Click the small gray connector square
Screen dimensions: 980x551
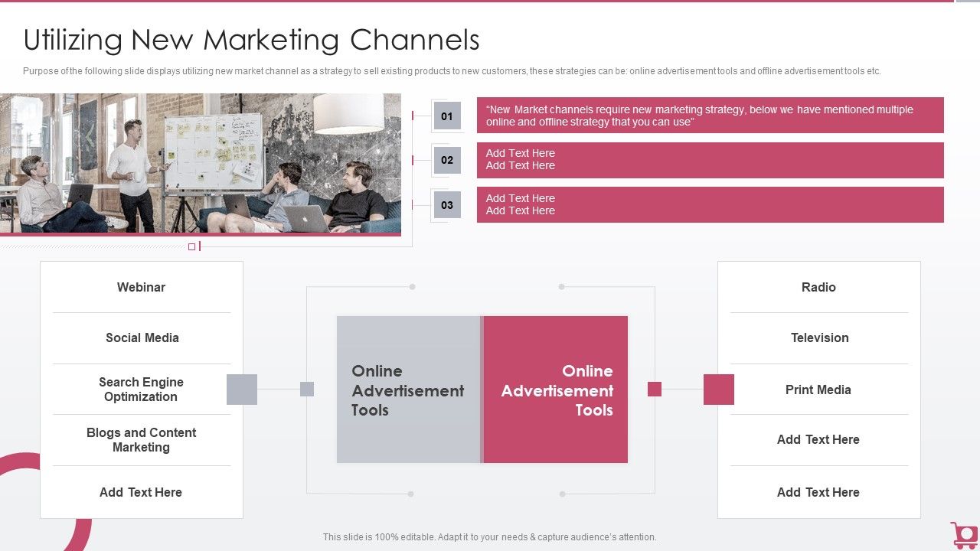pos(307,389)
